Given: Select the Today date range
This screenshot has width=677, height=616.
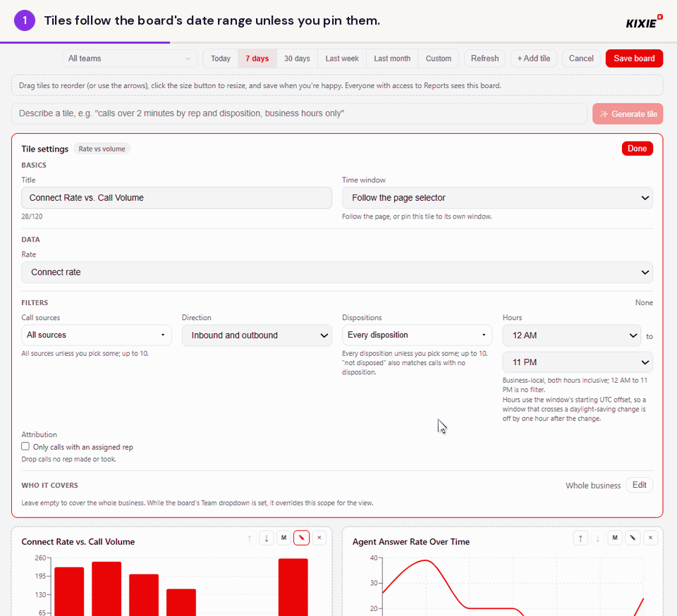Looking at the screenshot, I should 221,58.
